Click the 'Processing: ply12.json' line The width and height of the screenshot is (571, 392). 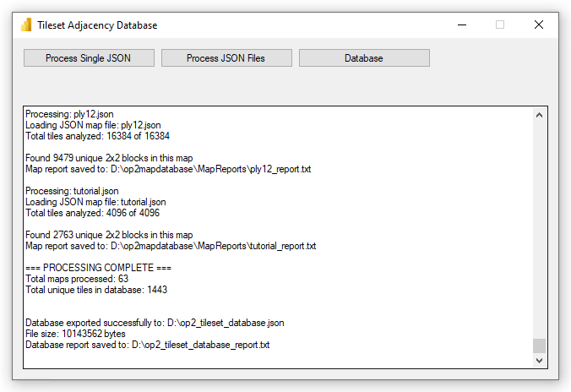pos(69,114)
